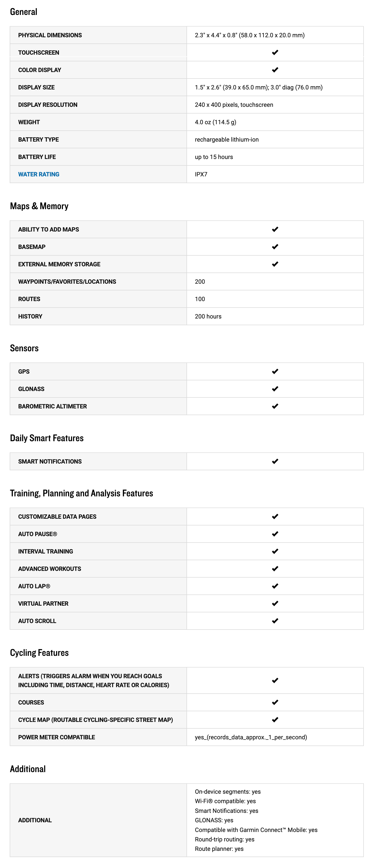
Task: Click the Auto Scroll checkmark
Action: point(275,621)
